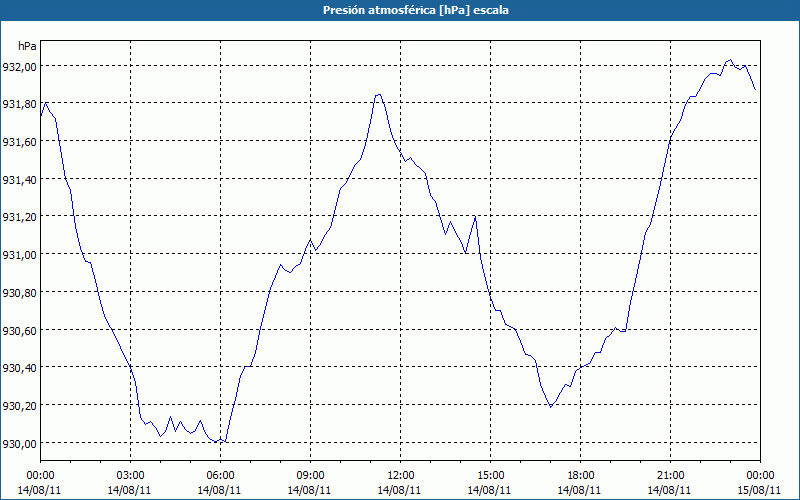Click the 21:00 time axis label
Image resolution: width=800 pixels, height=500 pixels.
pyautogui.click(x=670, y=476)
